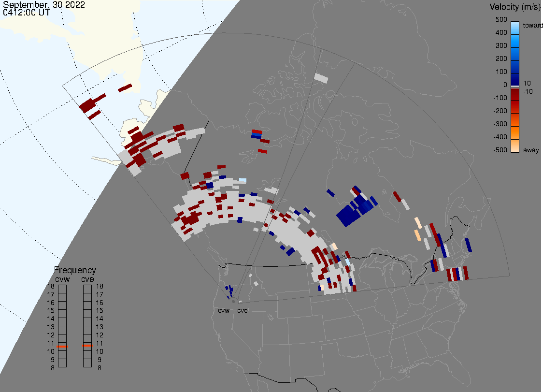543x392 pixels.
Task: Click the time stamp 0412:00 UT
Action: (x=27, y=12)
